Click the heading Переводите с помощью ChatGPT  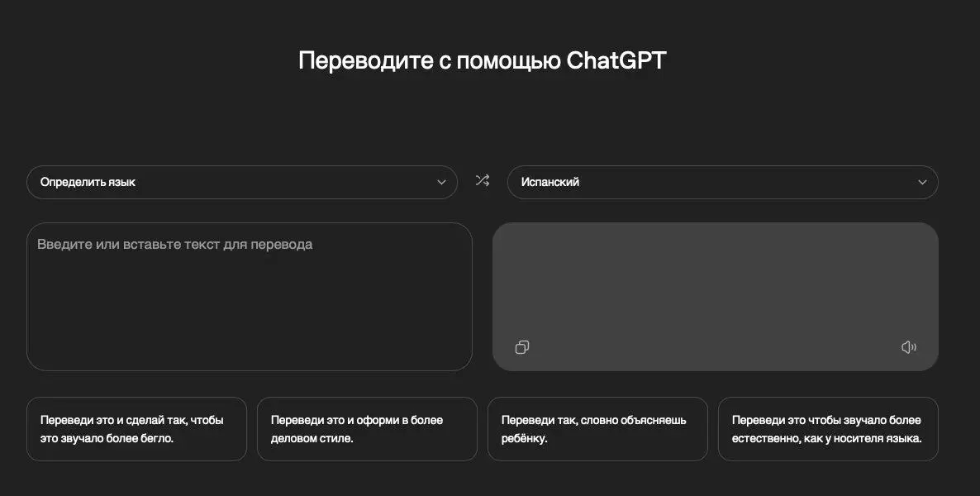point(483,60)
